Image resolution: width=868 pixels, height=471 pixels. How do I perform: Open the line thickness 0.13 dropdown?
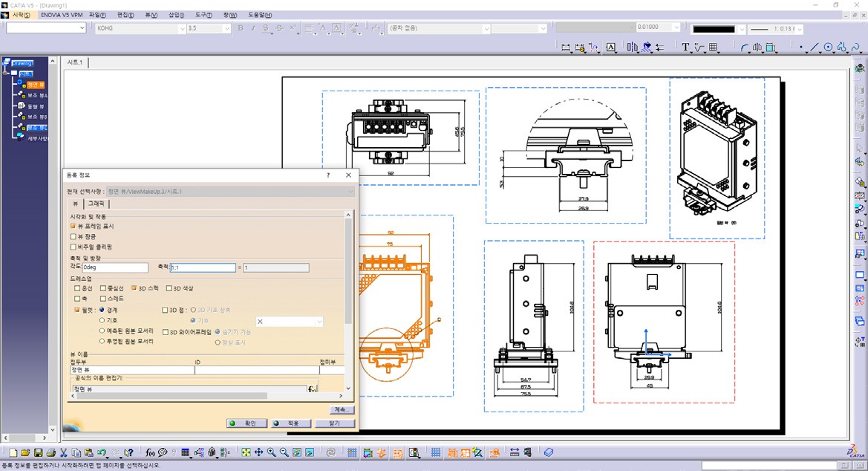pyautogui.click(x=798, y=29)
